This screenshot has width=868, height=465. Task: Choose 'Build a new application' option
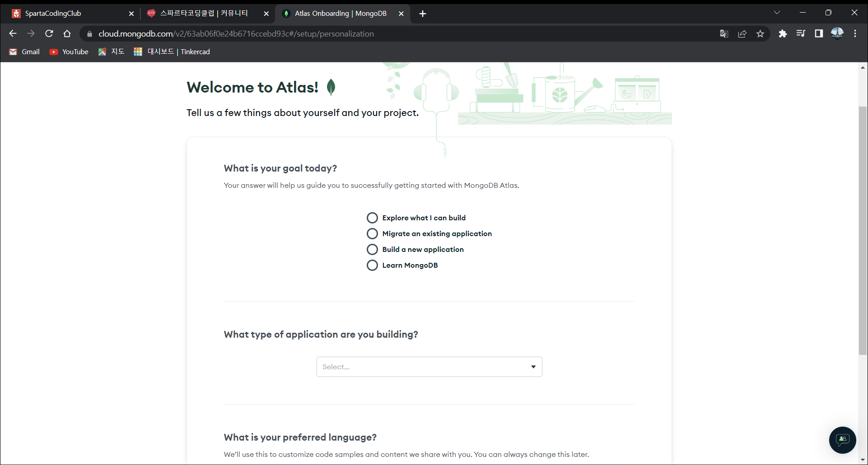[372, 250]
